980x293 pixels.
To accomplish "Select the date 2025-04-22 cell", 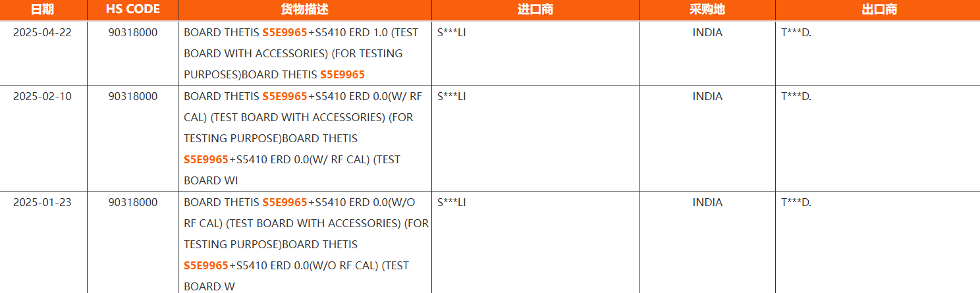I will click(x=42, y=32).
